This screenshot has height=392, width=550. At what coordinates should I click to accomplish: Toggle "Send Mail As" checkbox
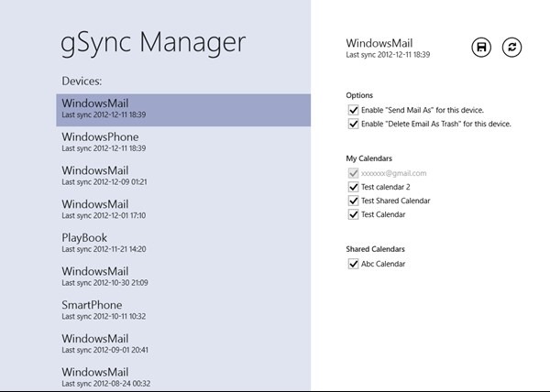point(353,110)
